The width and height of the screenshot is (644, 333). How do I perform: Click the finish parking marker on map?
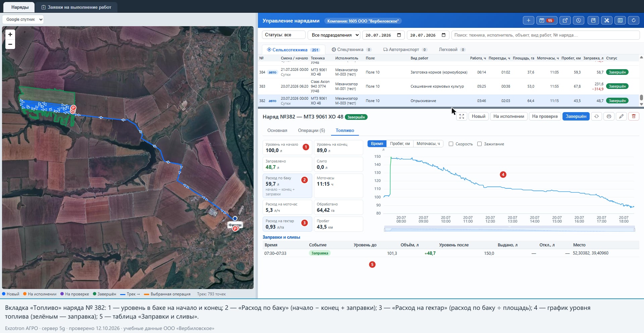click(235, 228)
